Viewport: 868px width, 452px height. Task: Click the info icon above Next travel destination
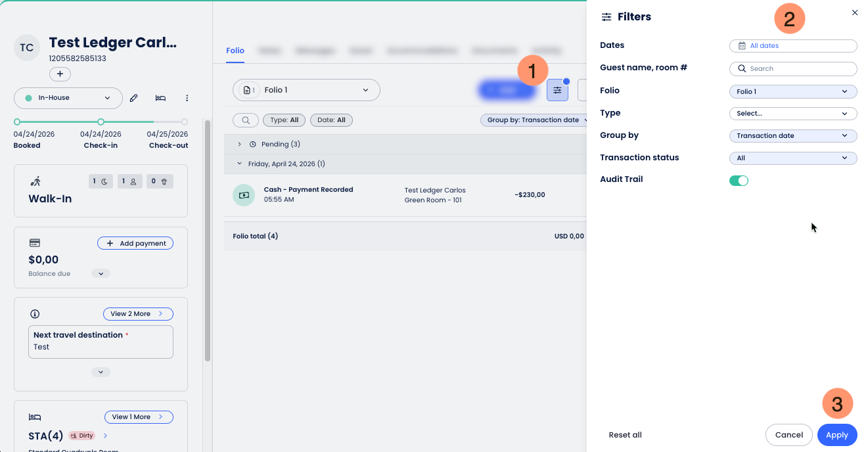35,313
